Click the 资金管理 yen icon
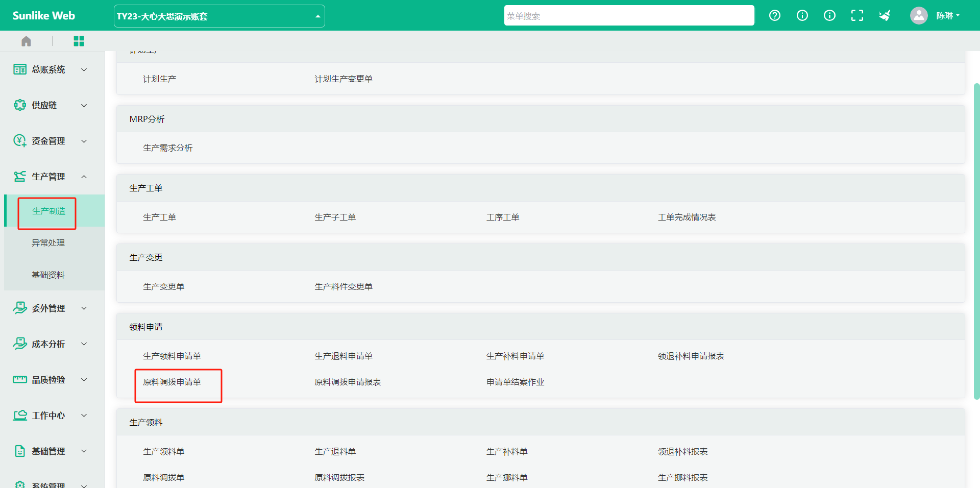The width and height of the screenshot is (980, 488). (x=20, y=140)
